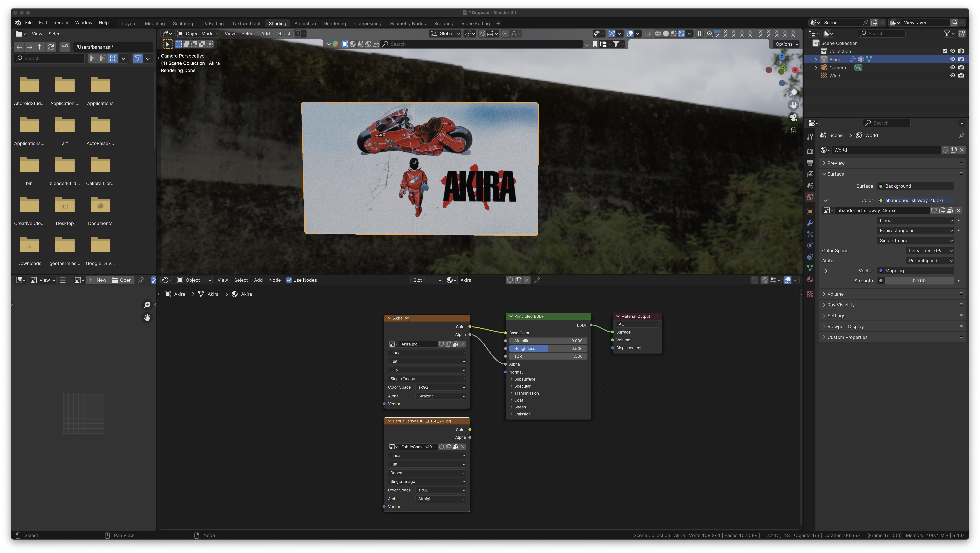Screen dimensions: 980x553
Task: Switch to the UV Editing workspace tab
Action: point(212,24)
